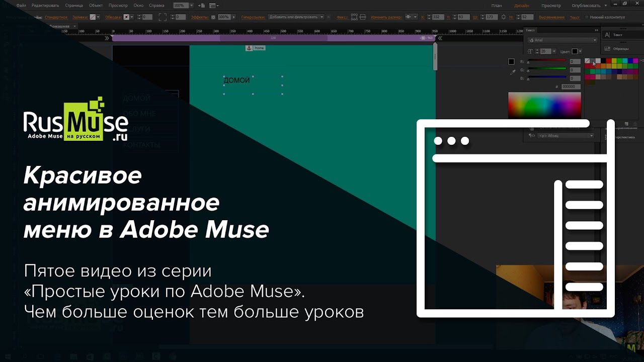Open the Гиперссылки link options
This screenshot has height=362, width=644.
pyautogui.click(x=253, y=17)
